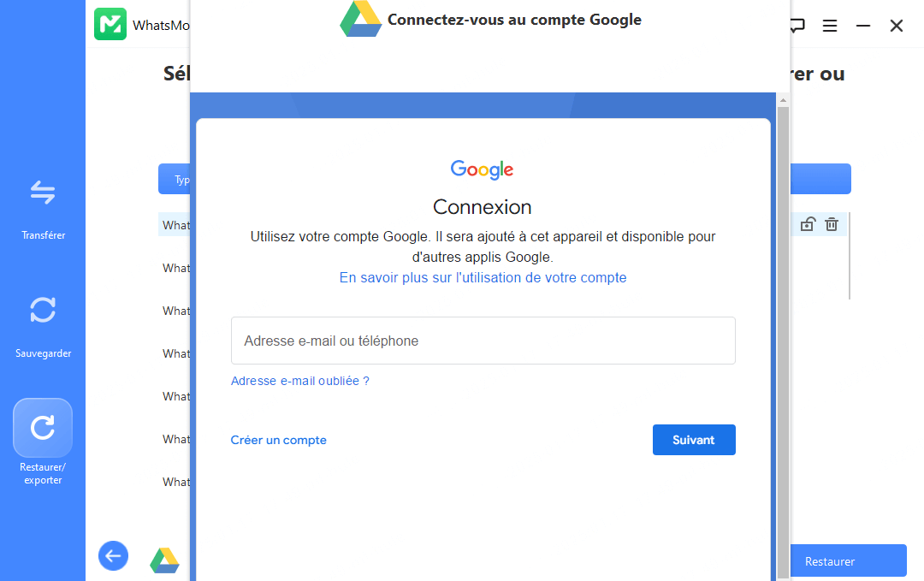Open the feedback chat bubble icon
Viewport: 924px width, 581px height.
tap(797, 26)
